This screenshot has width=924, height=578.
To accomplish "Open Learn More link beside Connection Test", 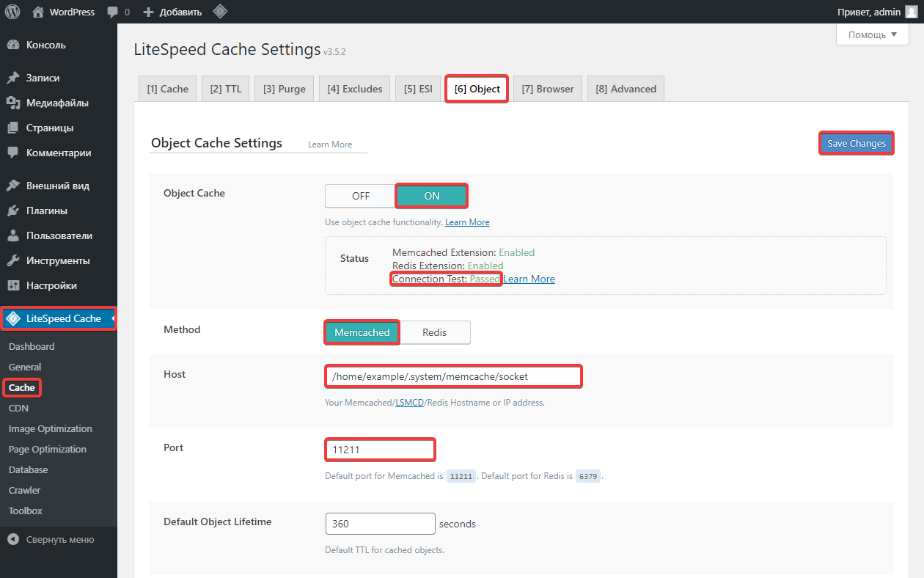I will tap(529, 279).
